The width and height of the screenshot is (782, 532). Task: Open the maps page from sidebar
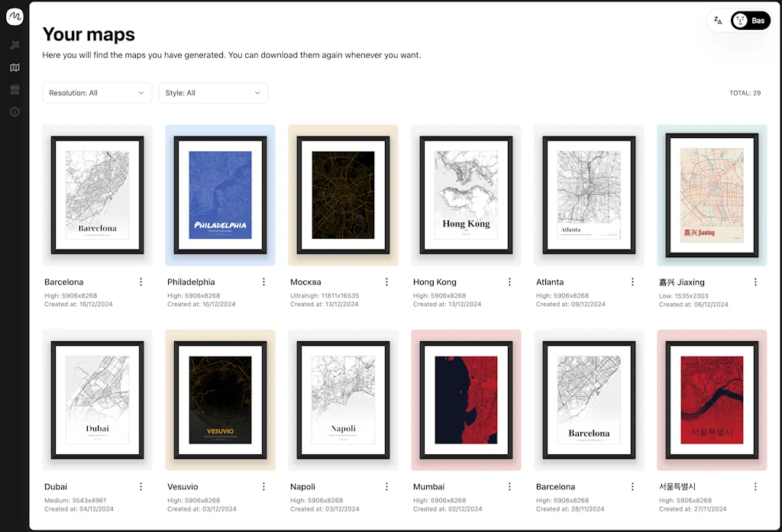coord(15,68)
